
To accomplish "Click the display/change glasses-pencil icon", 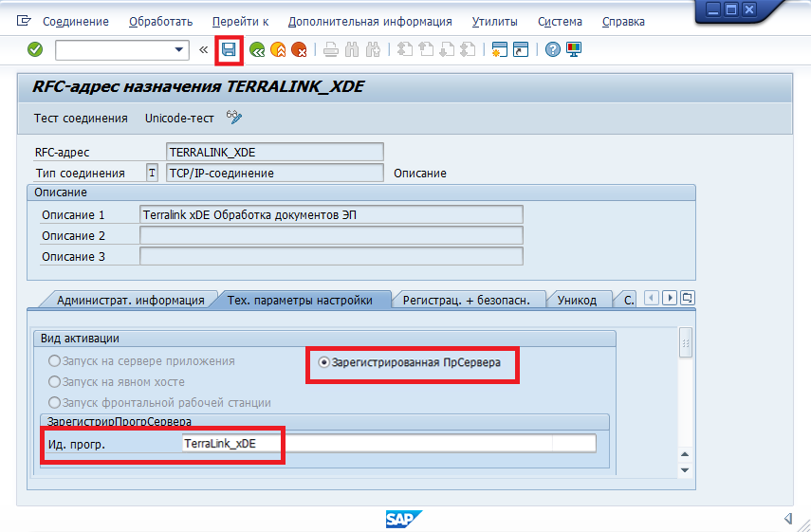I will pyautogui.click(x=234, y=118).
